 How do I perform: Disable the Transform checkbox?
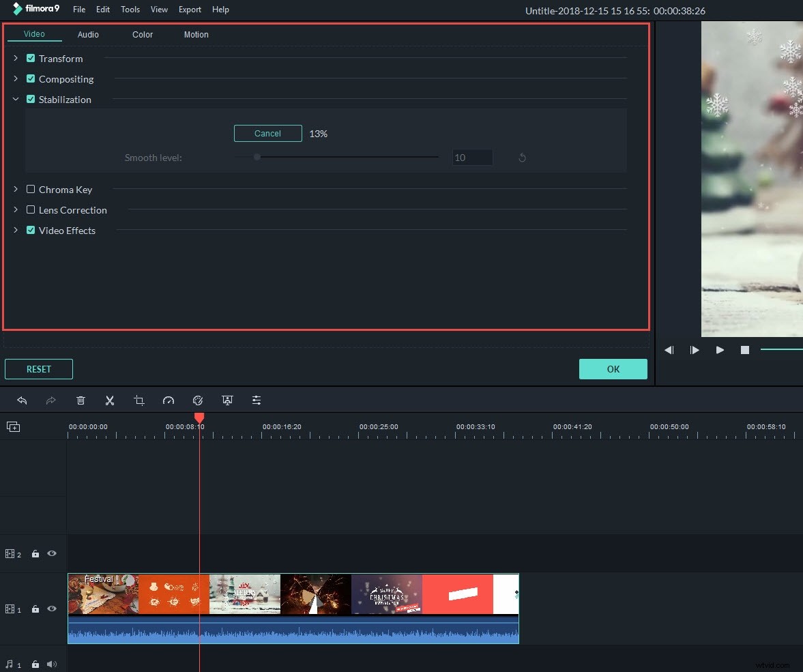(x=31, y=59)
